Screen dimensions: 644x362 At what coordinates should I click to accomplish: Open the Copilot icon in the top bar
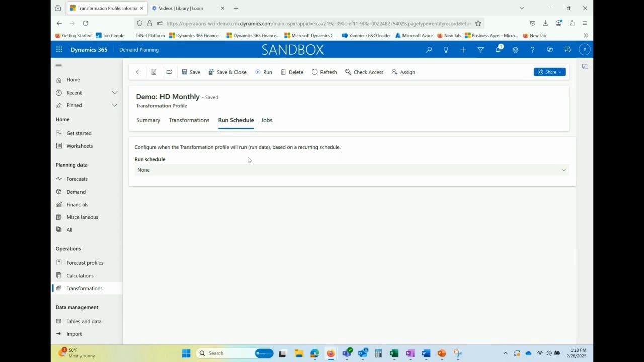pos(550,49)
